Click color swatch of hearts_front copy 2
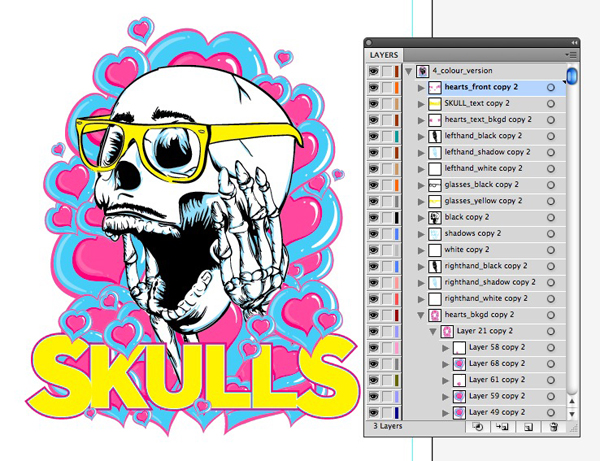600x461 pixels. coord(397,87)
